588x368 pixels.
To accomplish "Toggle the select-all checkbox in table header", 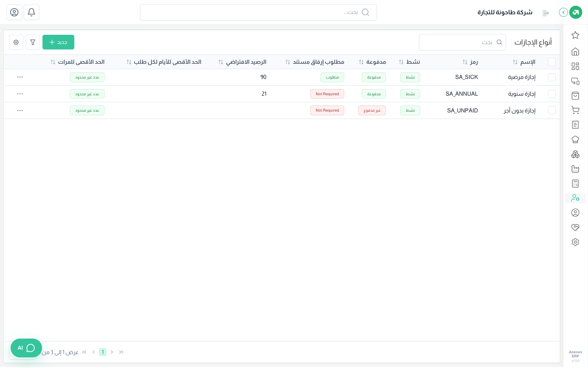I will [552, 62].
